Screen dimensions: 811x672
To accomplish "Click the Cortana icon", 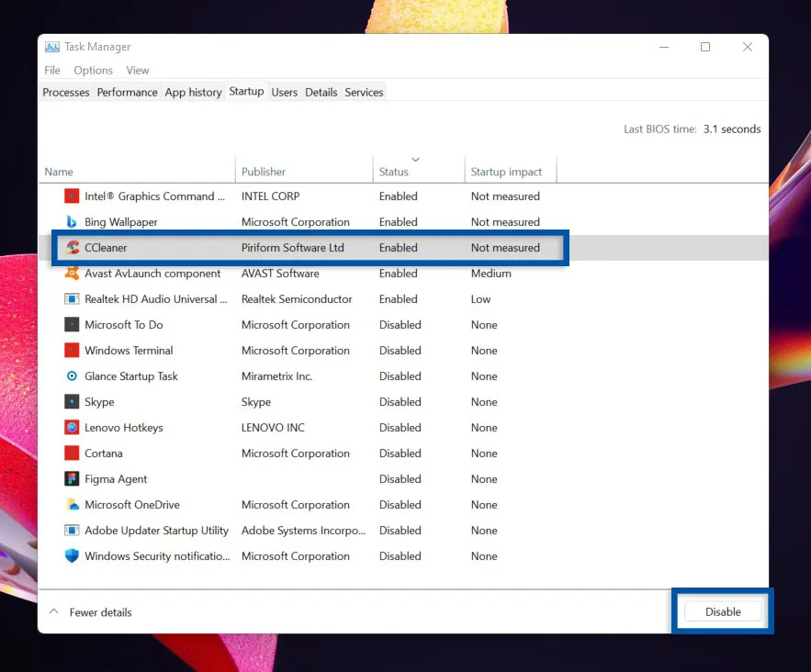I will pyautogui.click(x=71, y=453).
